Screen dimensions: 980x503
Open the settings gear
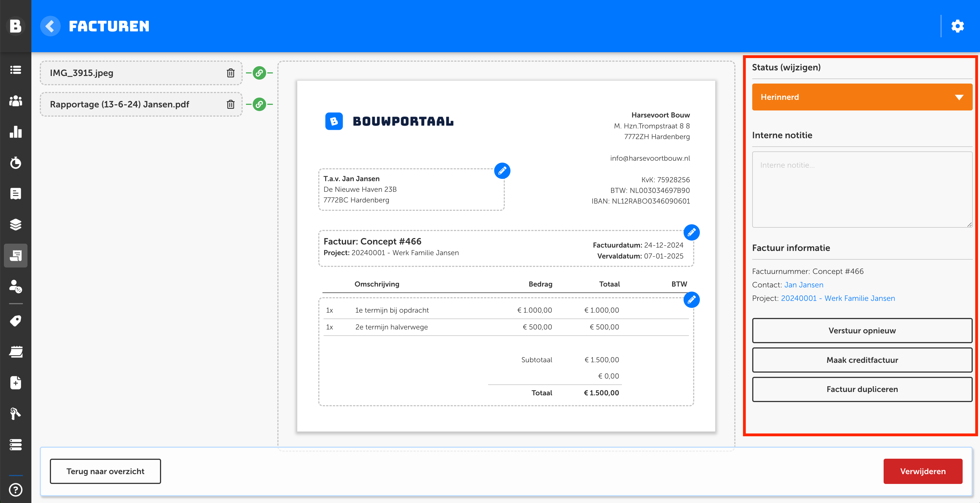(x=957, y=26)
